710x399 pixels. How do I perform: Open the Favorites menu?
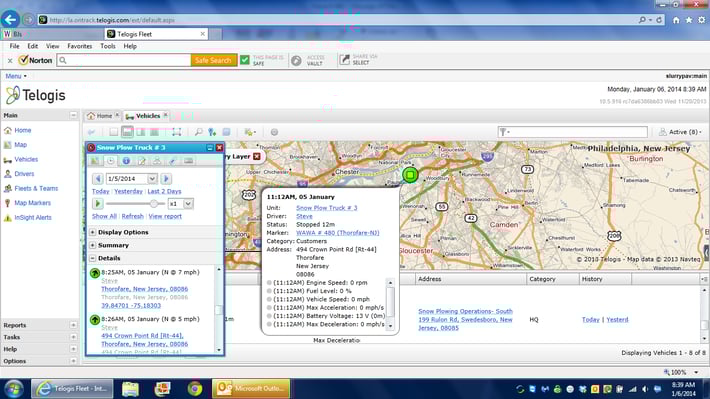80,46
